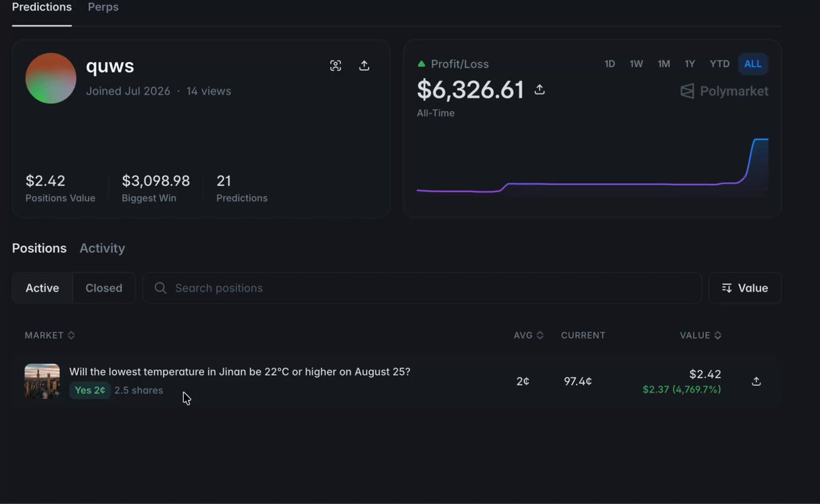Viewport: 820px width, 504px height.
Task: Click the 2.5 shares text
Action: [139, 391]
